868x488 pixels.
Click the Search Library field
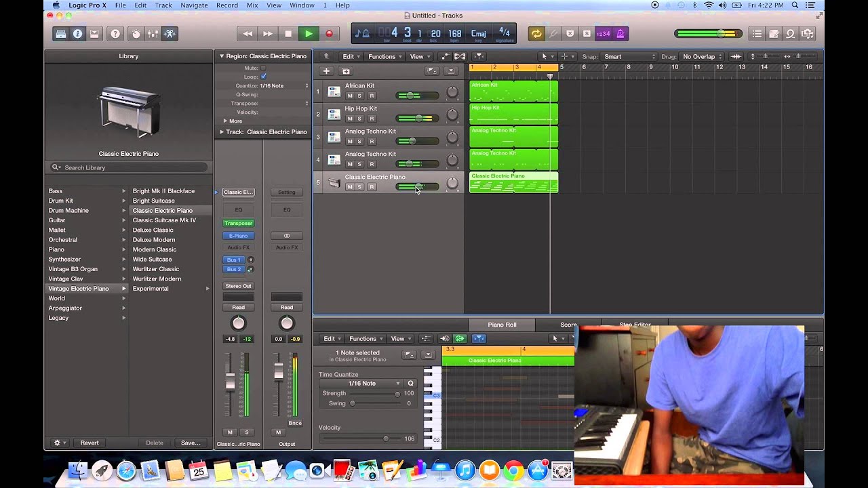tap(129, 167)
